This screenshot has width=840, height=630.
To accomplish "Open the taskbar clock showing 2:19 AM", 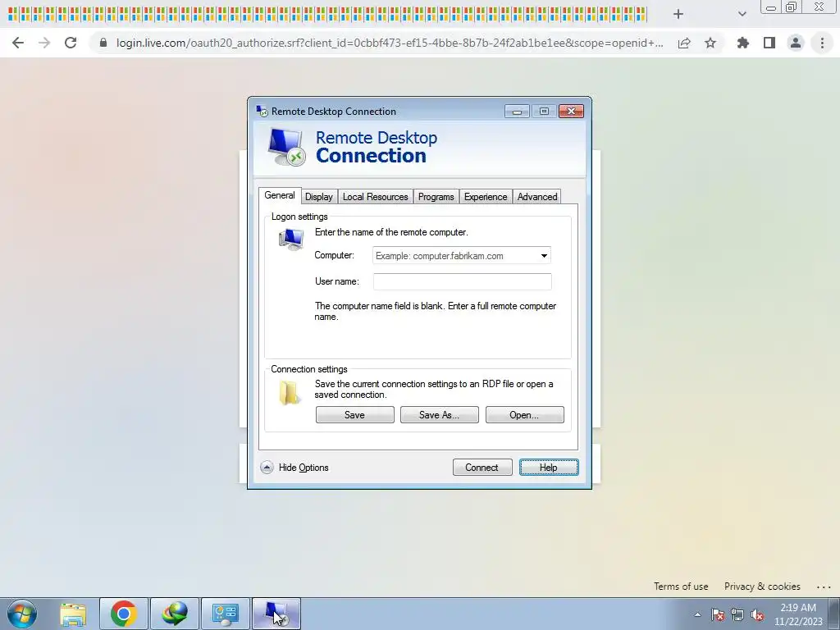I will click(798, 614).
